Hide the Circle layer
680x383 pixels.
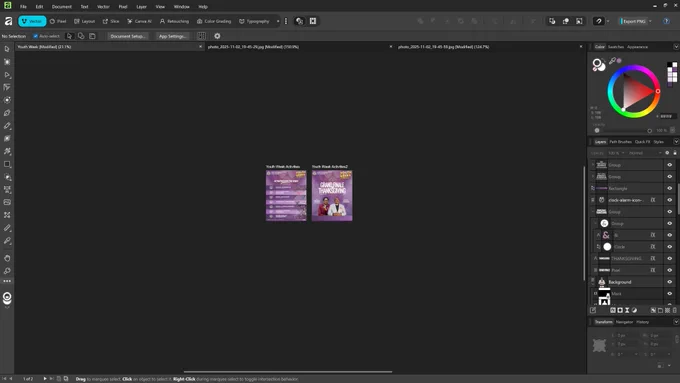point(670,247)
